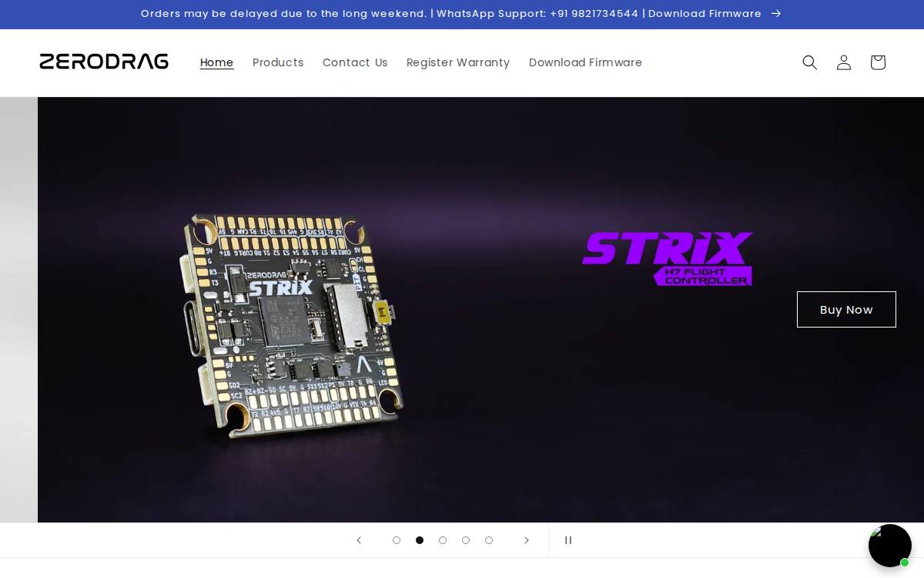
Task: Select the first slide dot
Action: 397,540
